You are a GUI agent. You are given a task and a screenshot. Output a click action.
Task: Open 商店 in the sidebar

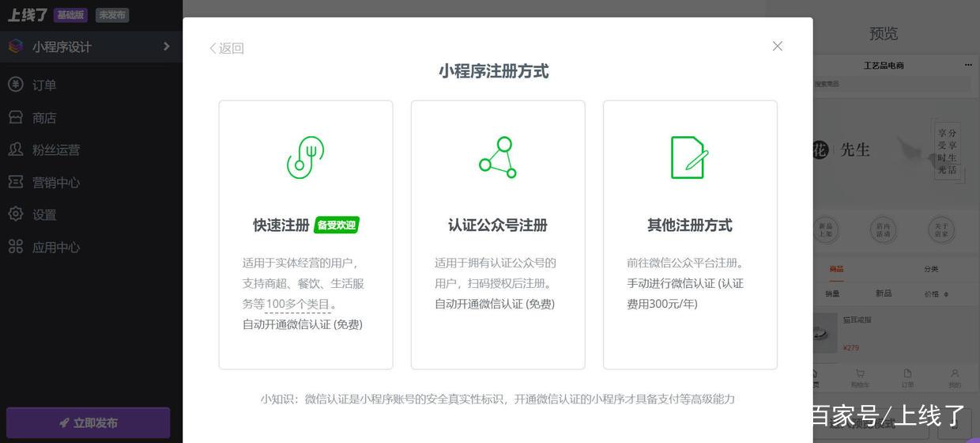[x=44, y=118]
